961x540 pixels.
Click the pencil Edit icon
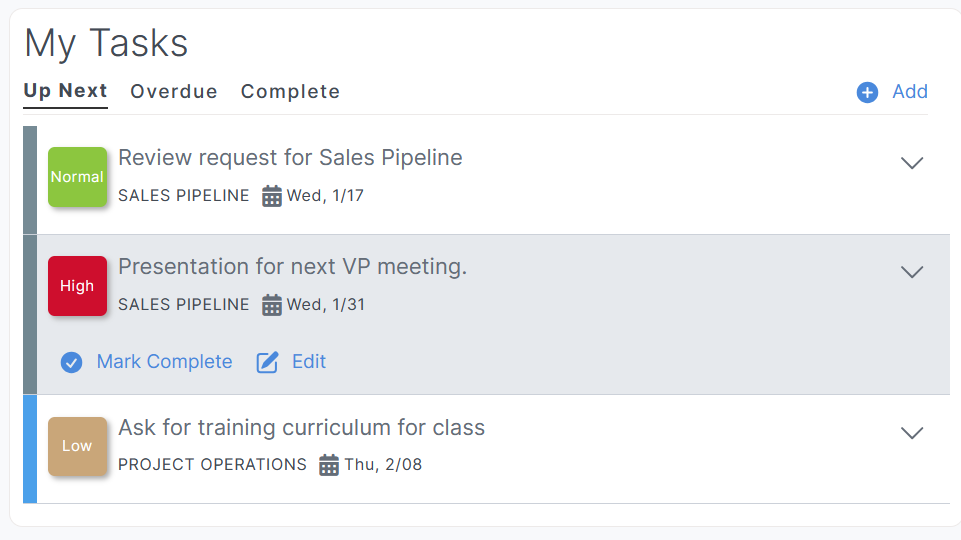(267, 362)
